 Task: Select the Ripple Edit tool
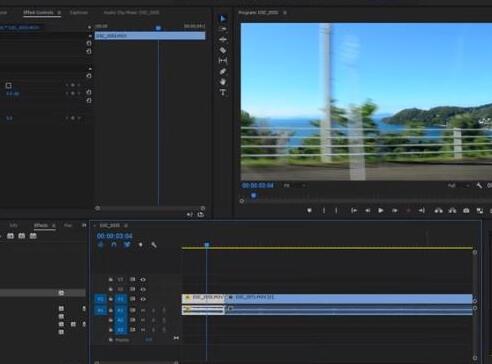[223, 39]
